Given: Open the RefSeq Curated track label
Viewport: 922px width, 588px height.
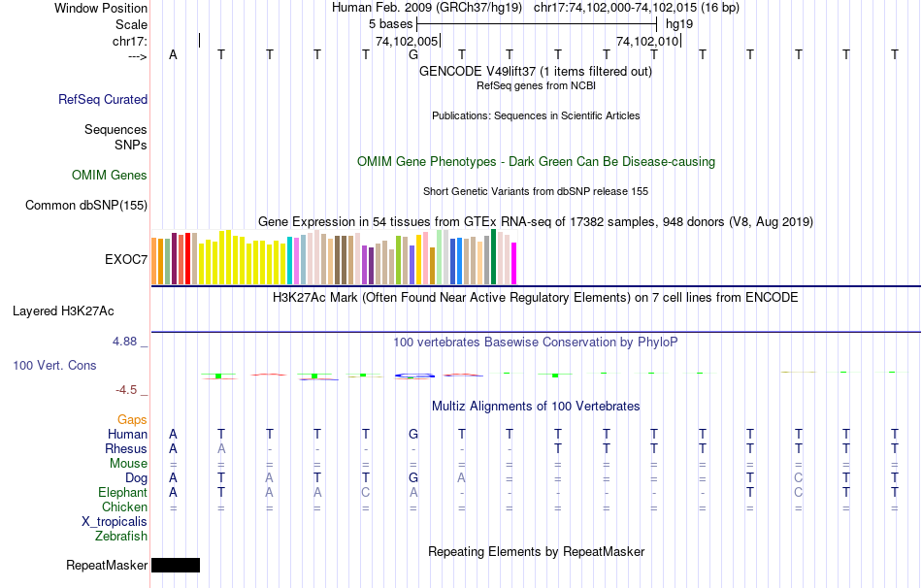Looking at the screenshot, I should tap(103, 99).
